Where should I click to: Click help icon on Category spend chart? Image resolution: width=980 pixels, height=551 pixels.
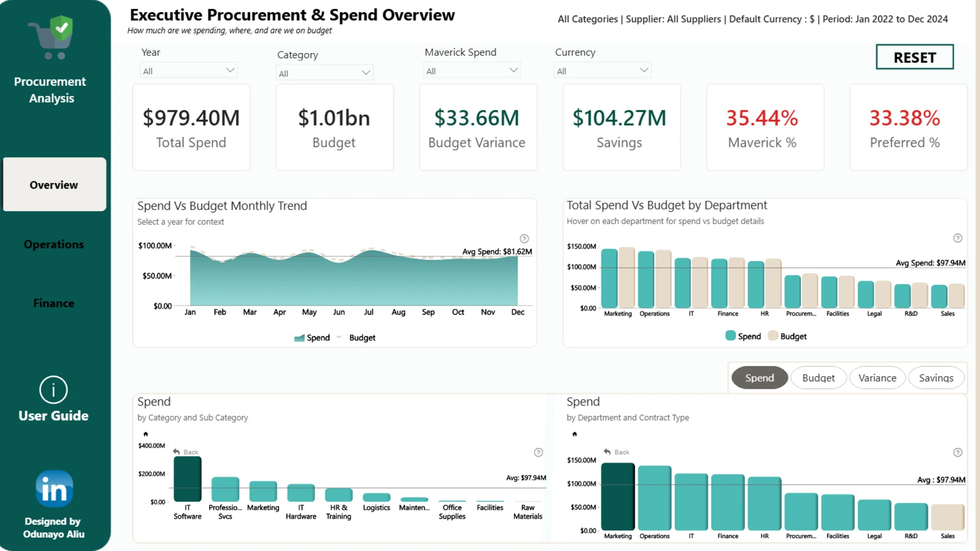538,453
